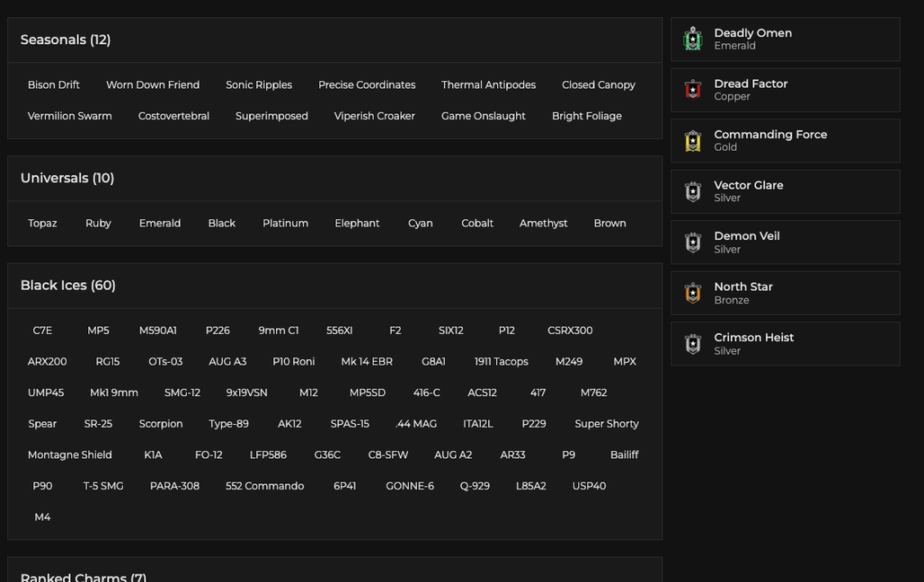Click the SPAS-15 Black Ice entry
This screenshot has height=582, width=924.
(350, 424)
